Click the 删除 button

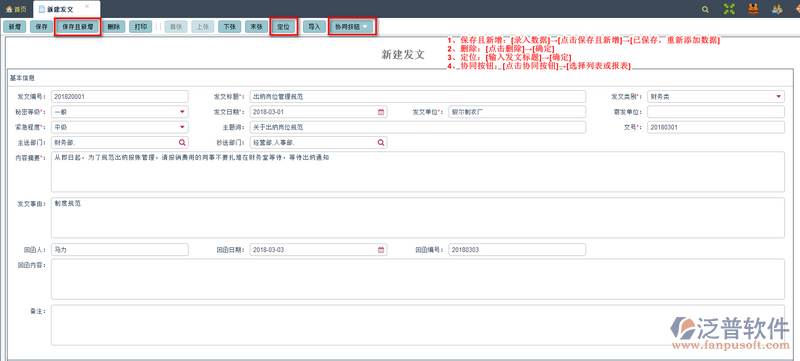114,27
